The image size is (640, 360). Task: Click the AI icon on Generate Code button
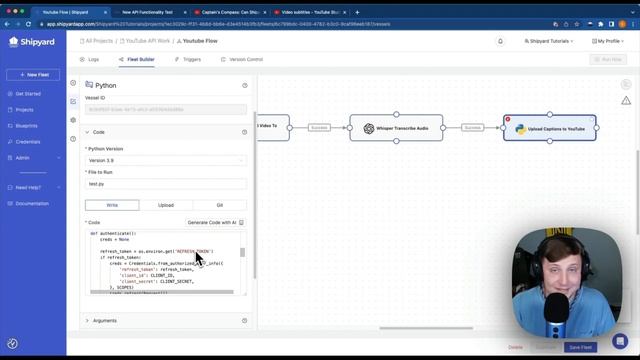click(241, 222)
